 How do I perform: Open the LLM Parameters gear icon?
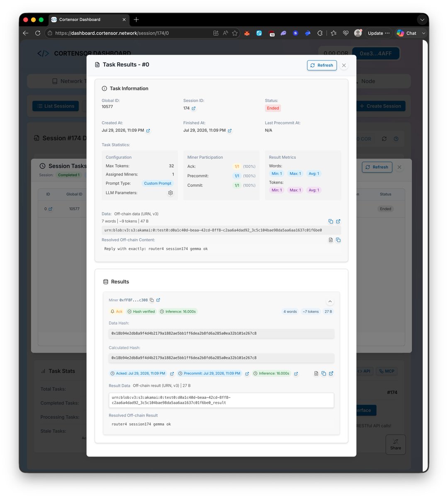click(x=170, y=193)
